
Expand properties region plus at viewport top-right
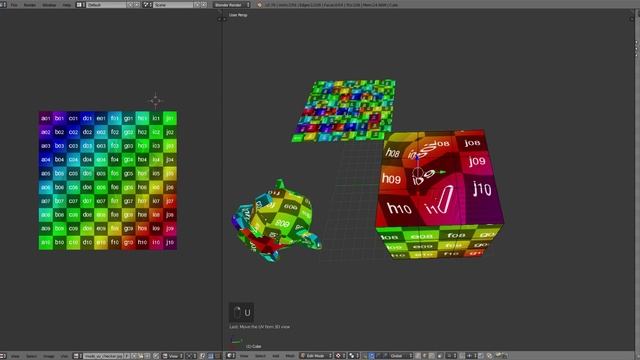(x=632, y=19)
